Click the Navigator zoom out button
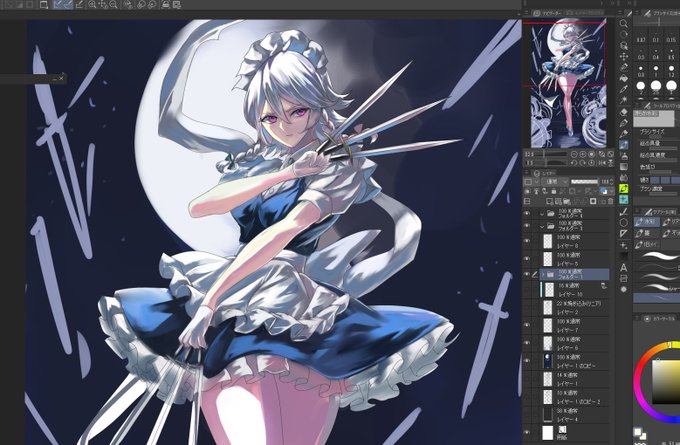Image resolution: width=680 pixels, height=445 pixels. click(x=574, y=154)
